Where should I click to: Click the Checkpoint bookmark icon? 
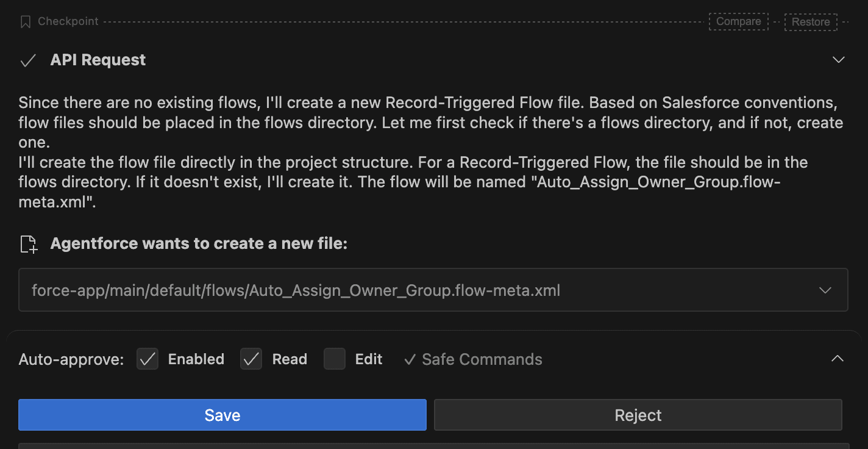pos(26,22)
